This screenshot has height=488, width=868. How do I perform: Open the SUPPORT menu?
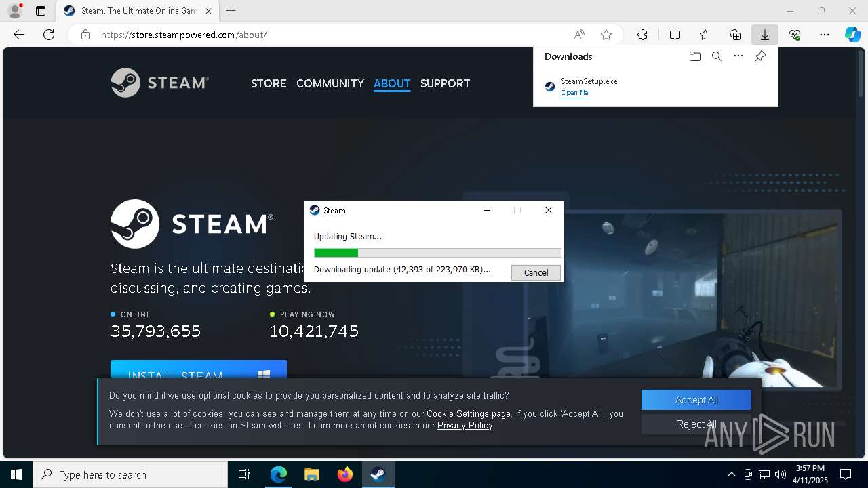tap(445, 83)
